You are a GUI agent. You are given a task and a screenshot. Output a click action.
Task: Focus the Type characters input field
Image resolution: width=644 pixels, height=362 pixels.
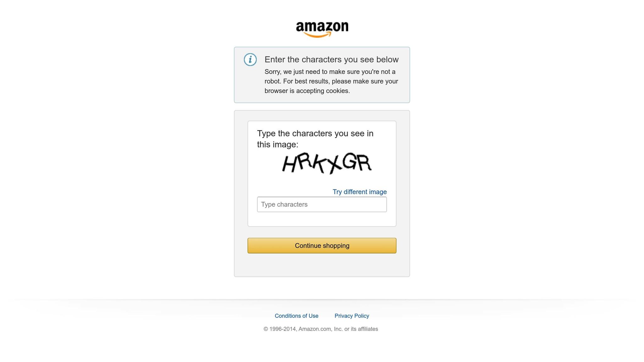tap(322, 205)
